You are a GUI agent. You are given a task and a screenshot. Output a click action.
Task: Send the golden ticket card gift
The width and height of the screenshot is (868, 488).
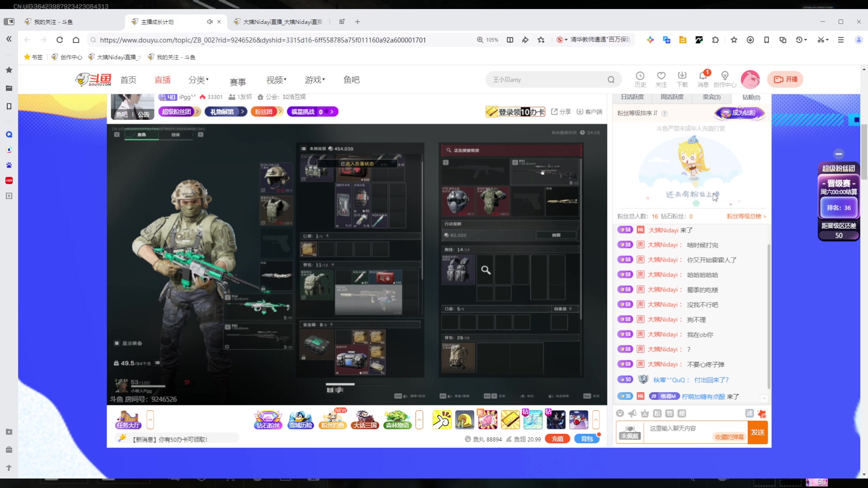click(x=510, y=420)
